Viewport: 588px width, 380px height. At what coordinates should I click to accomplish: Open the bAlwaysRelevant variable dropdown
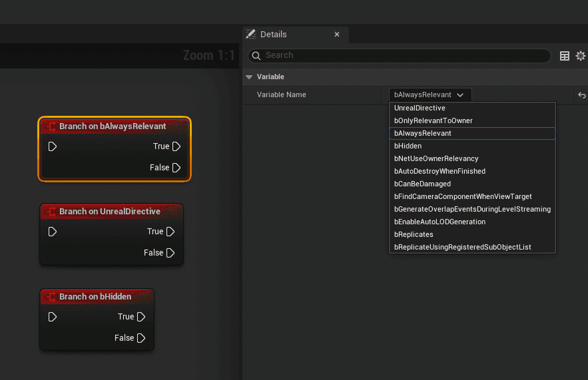[x=430, y=95]
